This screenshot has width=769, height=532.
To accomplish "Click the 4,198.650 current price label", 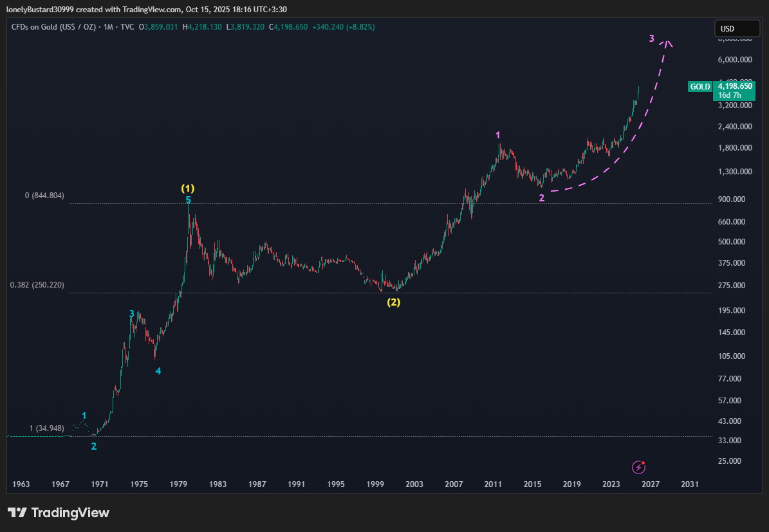I will click(736, 86).
